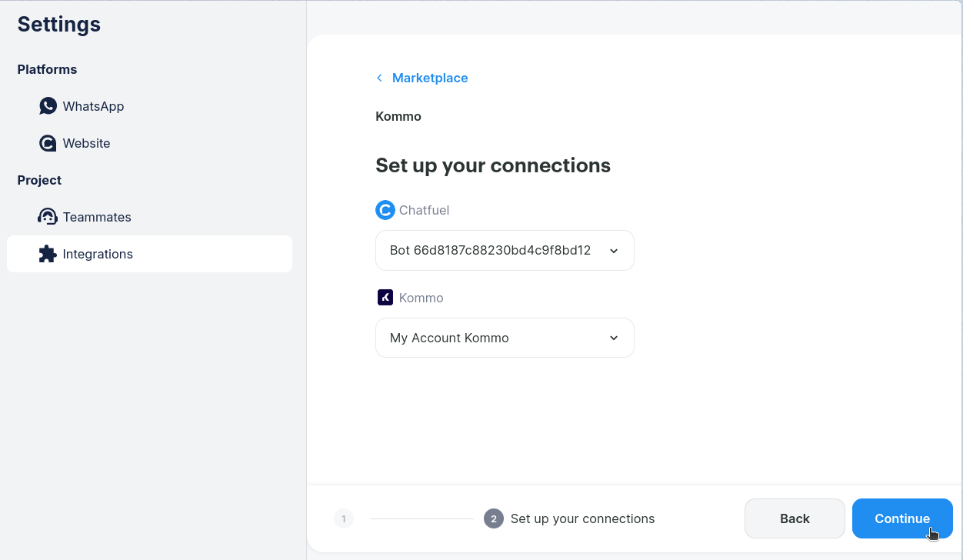Screen dimensions: 963x560
Task: Jump to step 1 indicator
Action: tap(344, 519)
